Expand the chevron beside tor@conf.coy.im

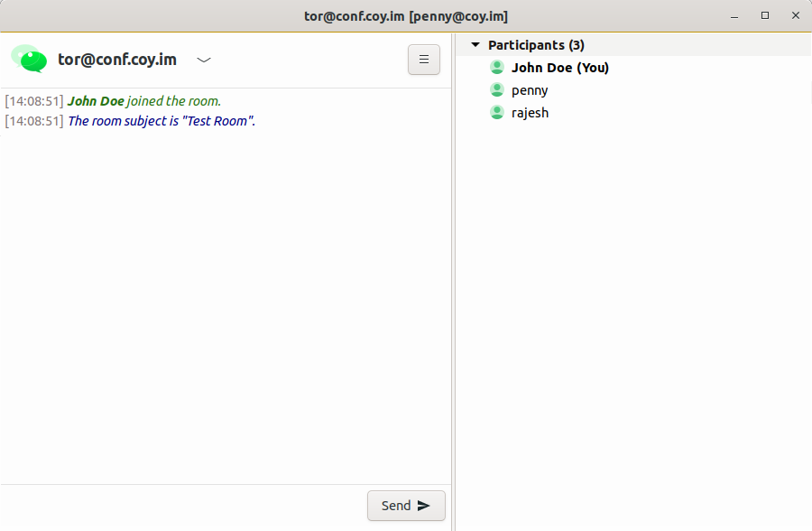tap(205, 60)
